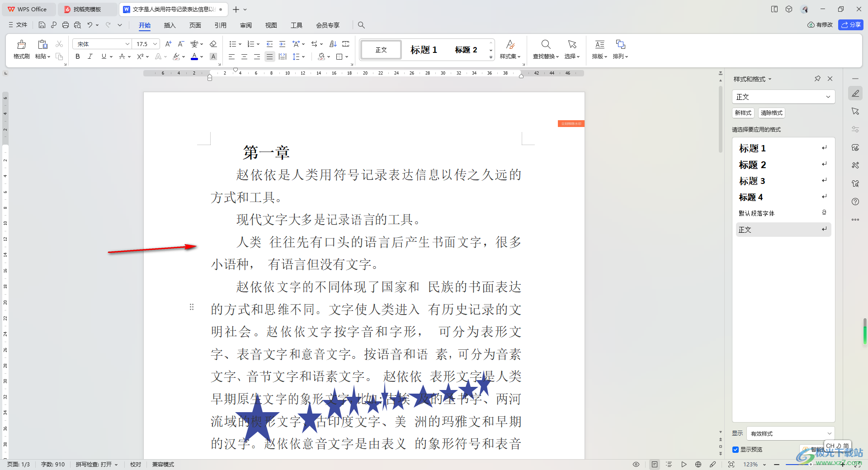Toggle Bold formatting
Screen dimensions: 868x470
point(78,56)
